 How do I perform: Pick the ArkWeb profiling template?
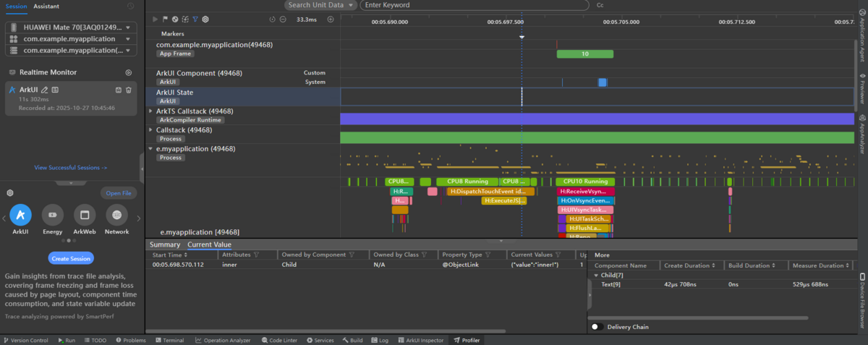point(85,215)
